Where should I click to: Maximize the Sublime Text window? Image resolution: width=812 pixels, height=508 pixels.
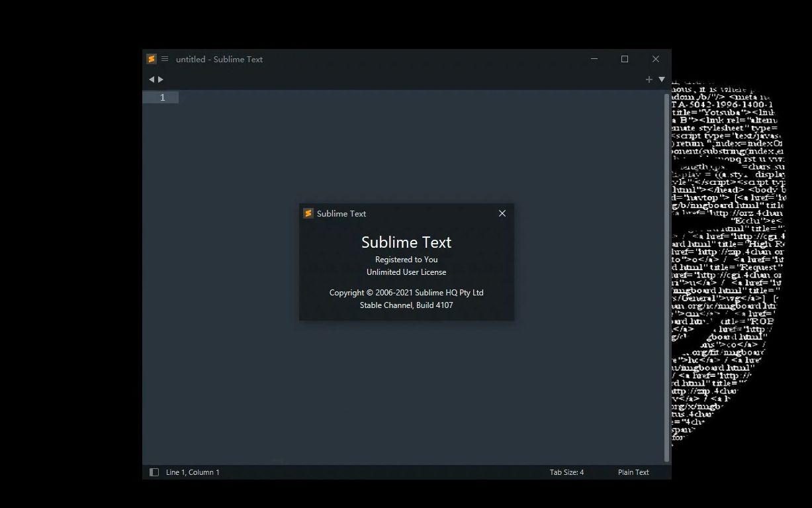(x=625, y=59)
